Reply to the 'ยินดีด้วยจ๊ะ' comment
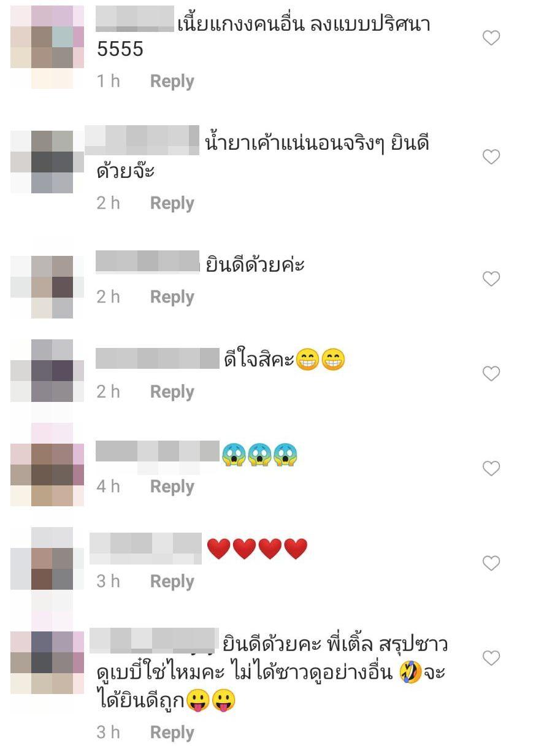Image resolution: width=533 pixels, height=756 pixels. click(x=172, y=203)
